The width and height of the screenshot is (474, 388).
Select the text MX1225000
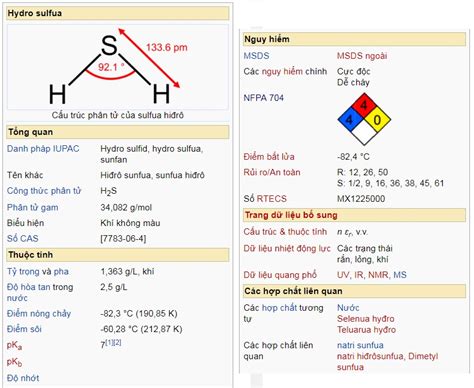pyautogui.click(x=361, y=199)
